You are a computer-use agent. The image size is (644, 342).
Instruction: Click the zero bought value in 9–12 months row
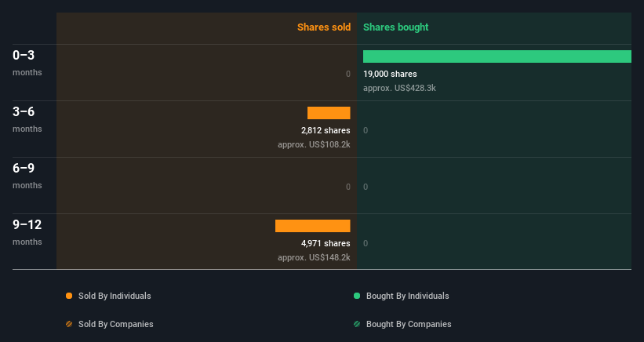[366, 243]
